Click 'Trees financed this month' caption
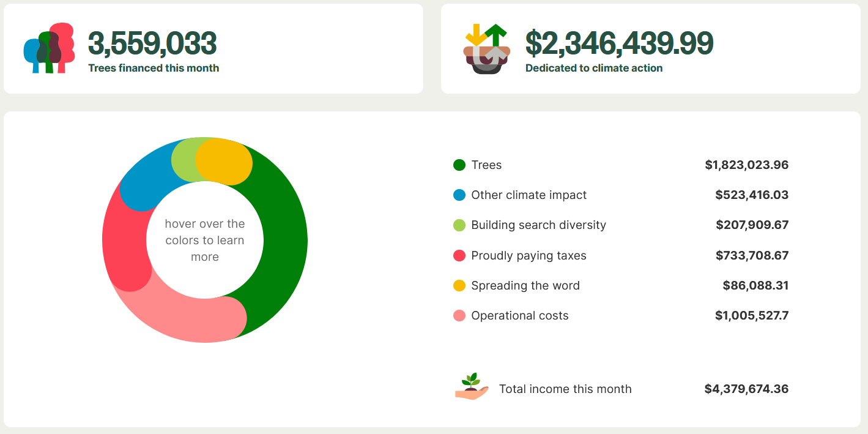 pyautogui.click(x=154, y=68)
